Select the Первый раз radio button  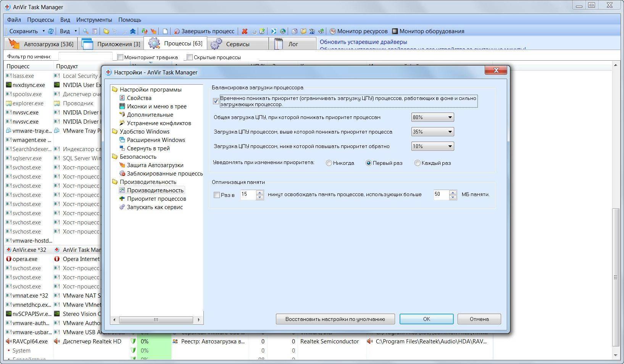tap(369, 163)
